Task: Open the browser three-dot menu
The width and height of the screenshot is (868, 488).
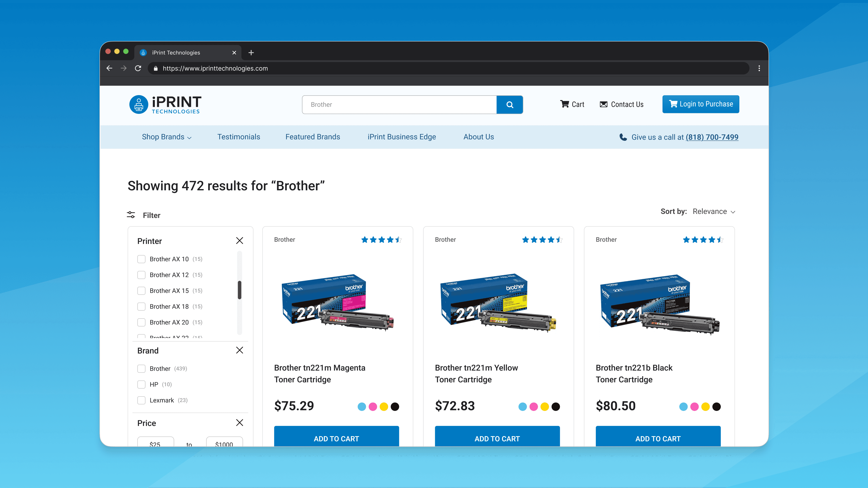Action: tap(759, 68)
